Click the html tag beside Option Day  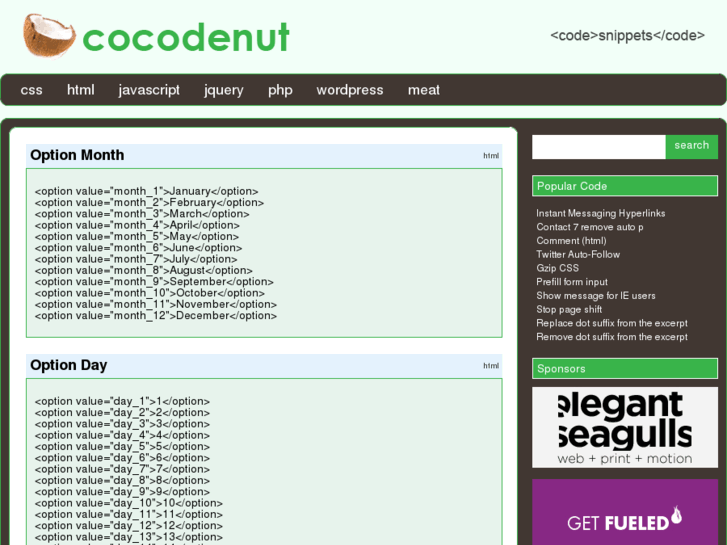[491, 366]
